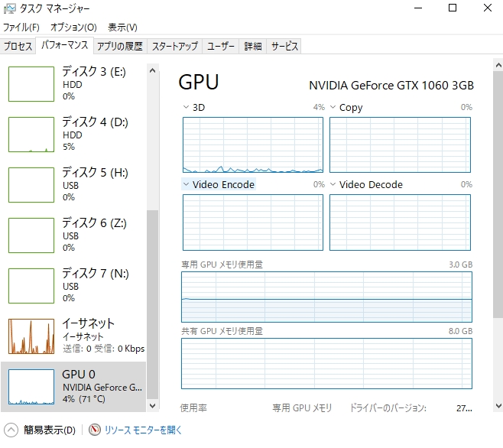Click the Copy engine graph
Image resolution: width=503 pixels, height=448 pixels.
point(400,144)
